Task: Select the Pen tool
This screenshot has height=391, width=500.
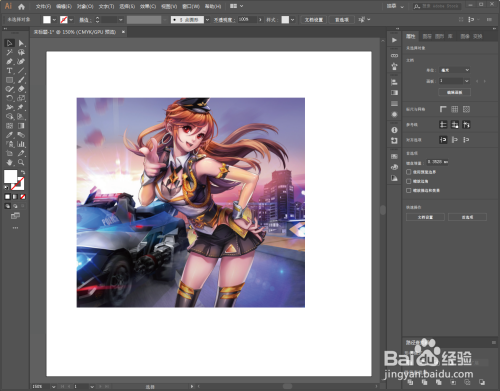Action: point(9,61)
